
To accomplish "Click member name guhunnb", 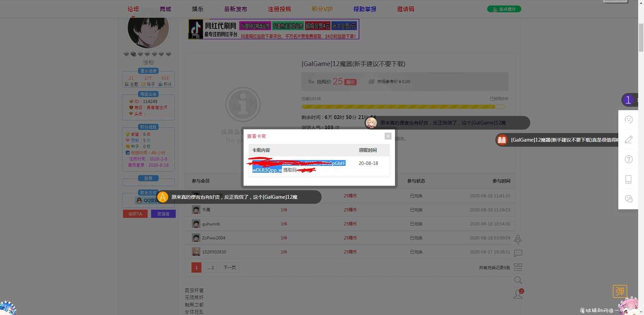I will (211, 224).
